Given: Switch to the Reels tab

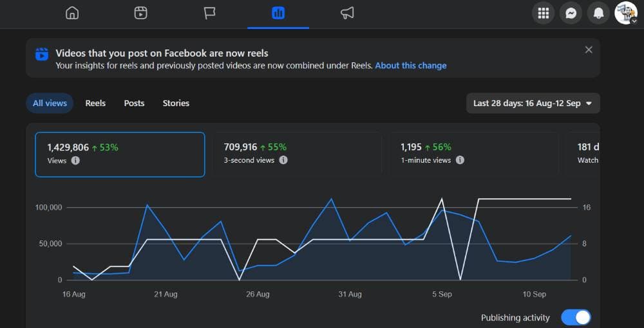Looking at the screenshot, I should tap(95, 104).
